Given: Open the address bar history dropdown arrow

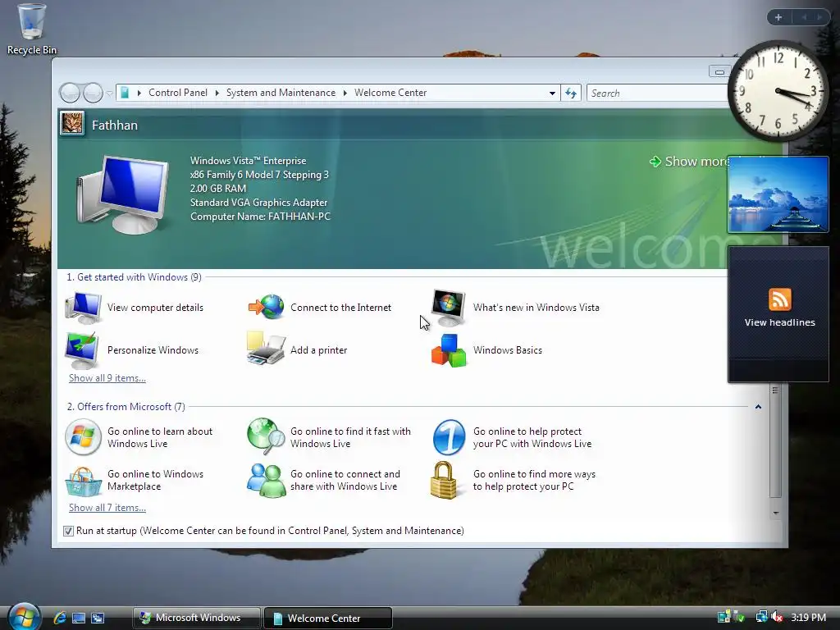Looking at the screenshot, I should pos(552,94).
